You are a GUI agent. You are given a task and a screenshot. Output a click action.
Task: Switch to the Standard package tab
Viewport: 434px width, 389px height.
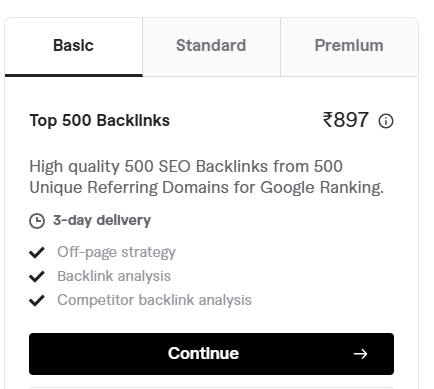pyautogui.click(x=211, y=47)
